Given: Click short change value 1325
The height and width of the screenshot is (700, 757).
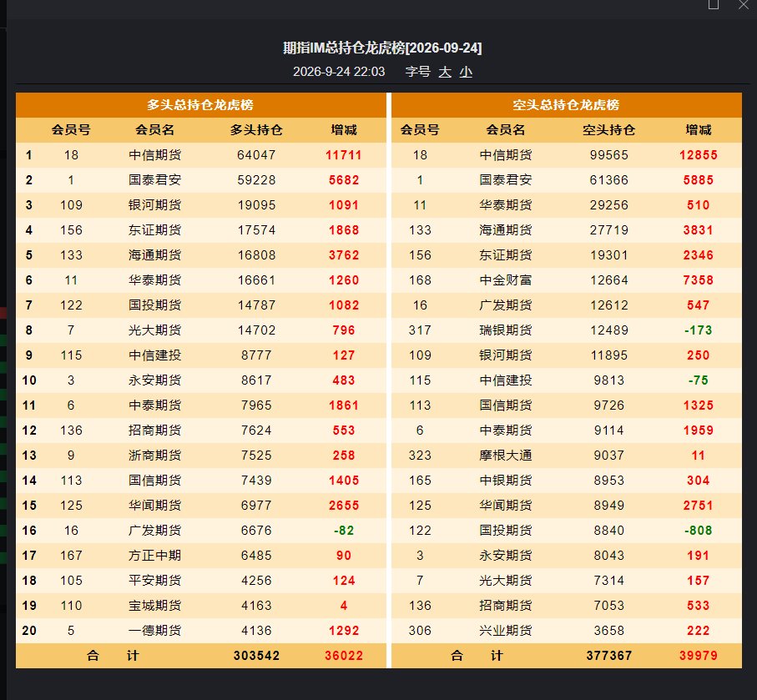Looking at the screenshot, I should click(x=698, y=405).
